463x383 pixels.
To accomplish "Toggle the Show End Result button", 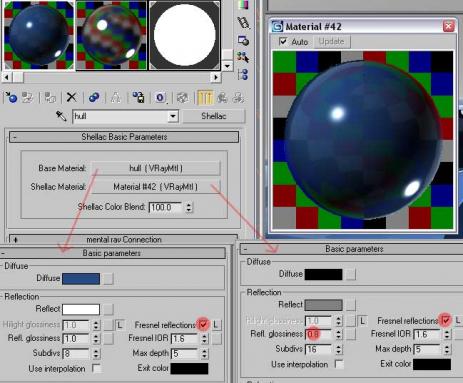I will [205, 97].
